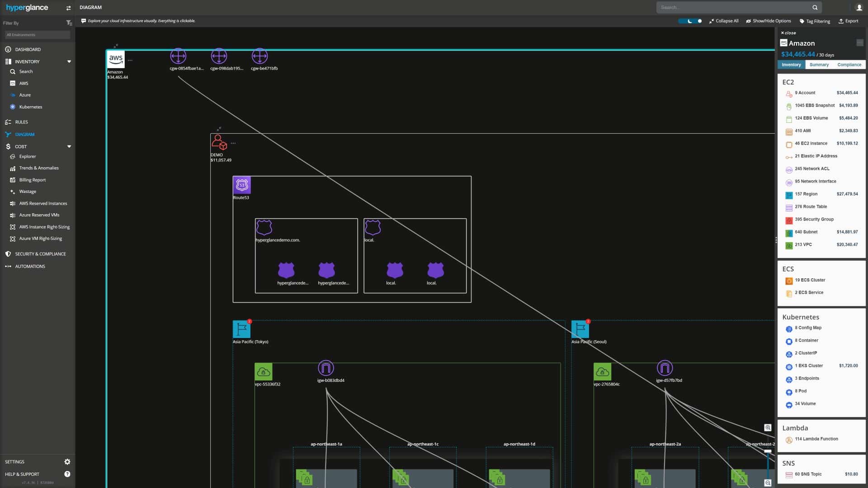
Task: Zoom in using the magnifier plus icon
Action: pyautogui.click(x=768, y=427)
